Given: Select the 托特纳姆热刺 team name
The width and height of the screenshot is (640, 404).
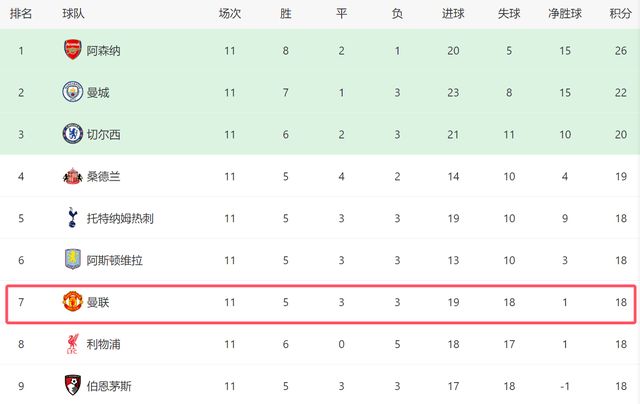Looking at the screenshot, I should (x=122, y=218).
